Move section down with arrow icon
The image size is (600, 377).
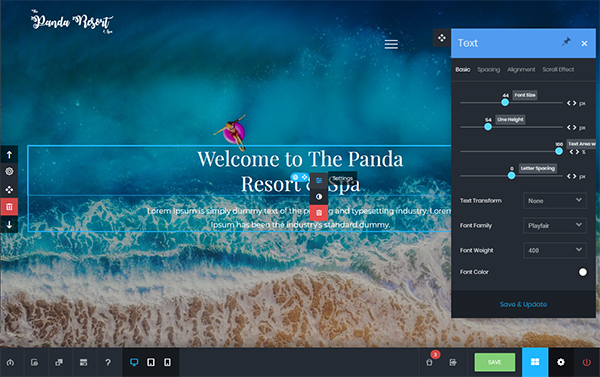click(x=9, y=225)
